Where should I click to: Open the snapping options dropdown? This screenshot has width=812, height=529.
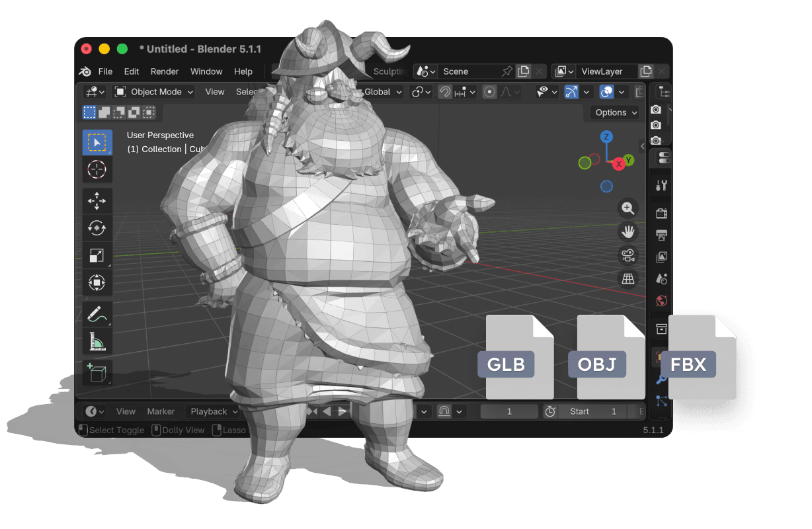465,92
